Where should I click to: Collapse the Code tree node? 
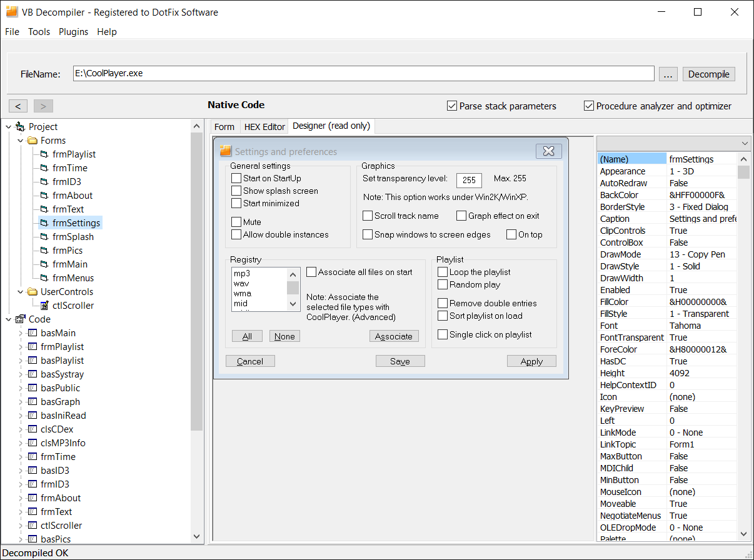8,319
